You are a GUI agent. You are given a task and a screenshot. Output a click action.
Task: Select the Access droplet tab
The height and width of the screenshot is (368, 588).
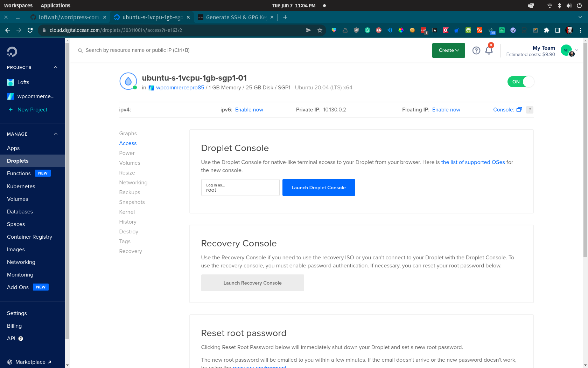click(128, 143)
